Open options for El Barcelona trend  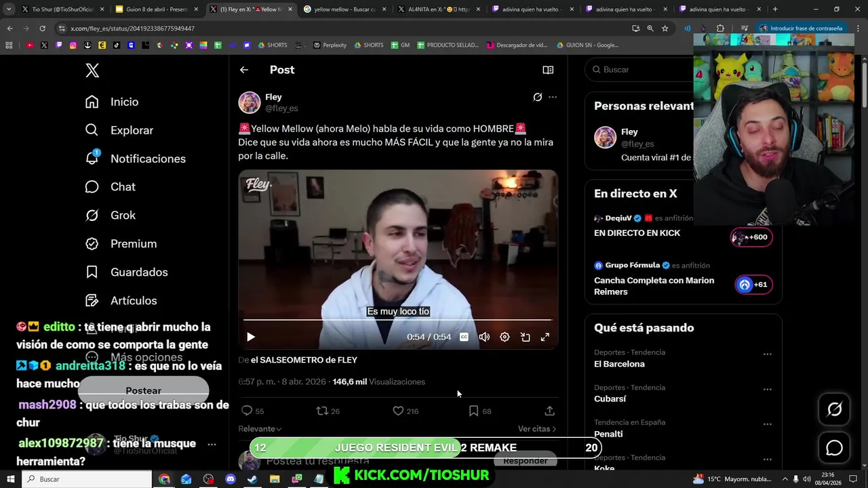click(767, 354)
